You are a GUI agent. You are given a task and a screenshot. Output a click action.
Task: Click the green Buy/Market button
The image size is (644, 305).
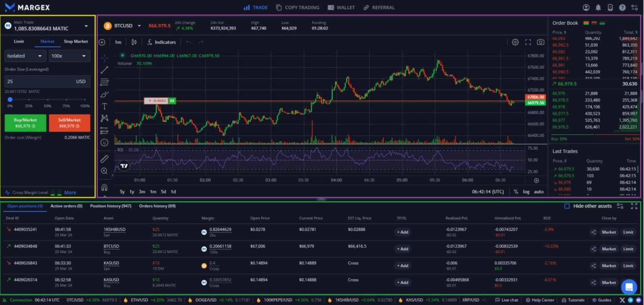click(25, 123)
